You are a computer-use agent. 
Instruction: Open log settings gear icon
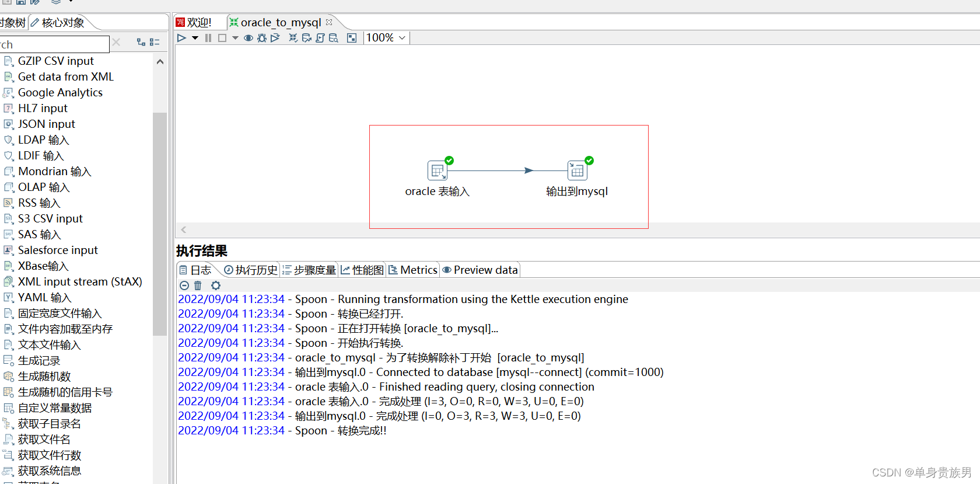(216, 285)
